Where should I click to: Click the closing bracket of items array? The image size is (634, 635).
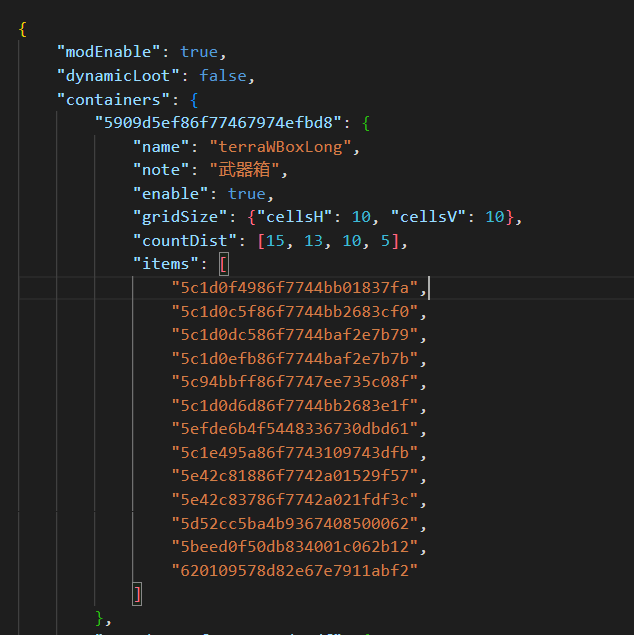[137, 594]
